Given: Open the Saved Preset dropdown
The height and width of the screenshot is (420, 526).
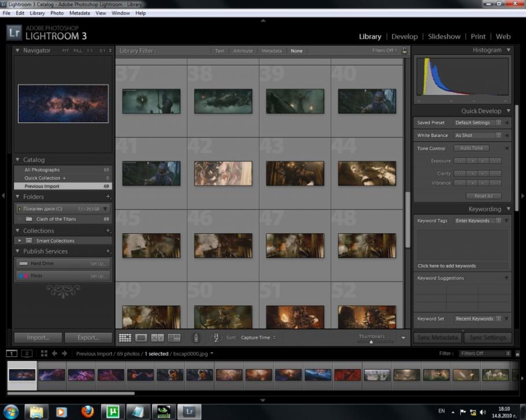Looking at the screenshot, I should (x=477, y=123).
